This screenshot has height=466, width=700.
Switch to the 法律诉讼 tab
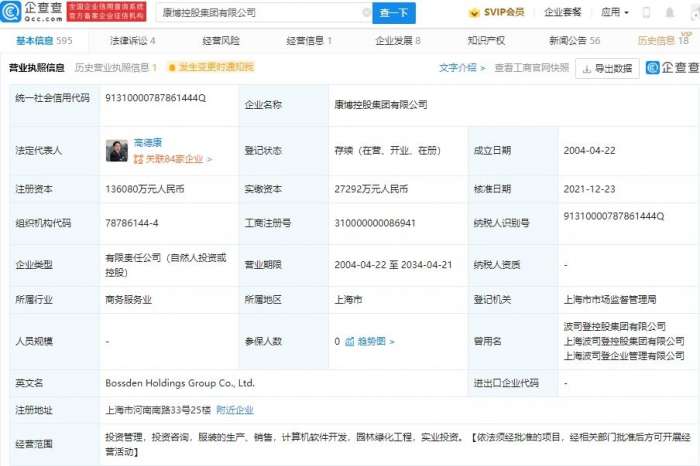pyautogui.click(x=132, y=41)
